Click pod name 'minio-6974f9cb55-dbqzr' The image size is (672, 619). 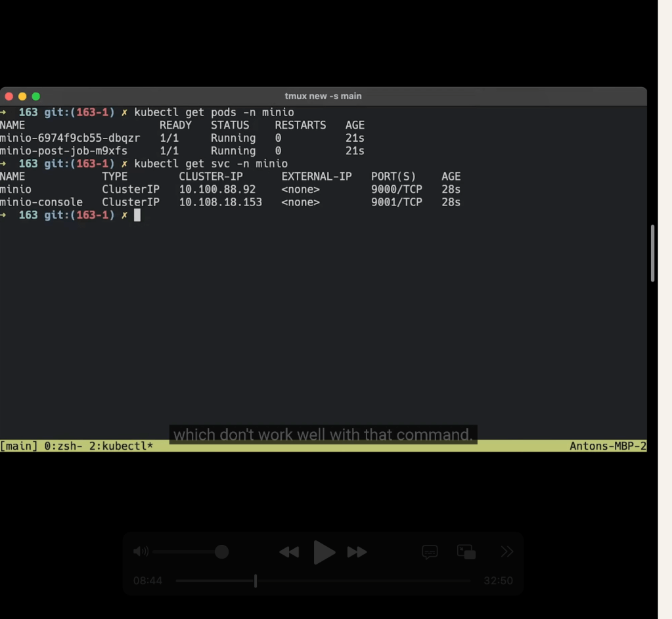click(70, 138)
